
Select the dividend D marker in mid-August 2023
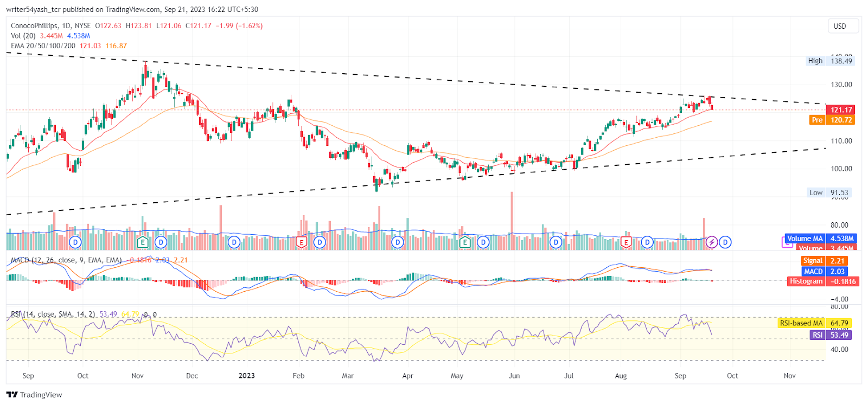(x=647, y=242)
